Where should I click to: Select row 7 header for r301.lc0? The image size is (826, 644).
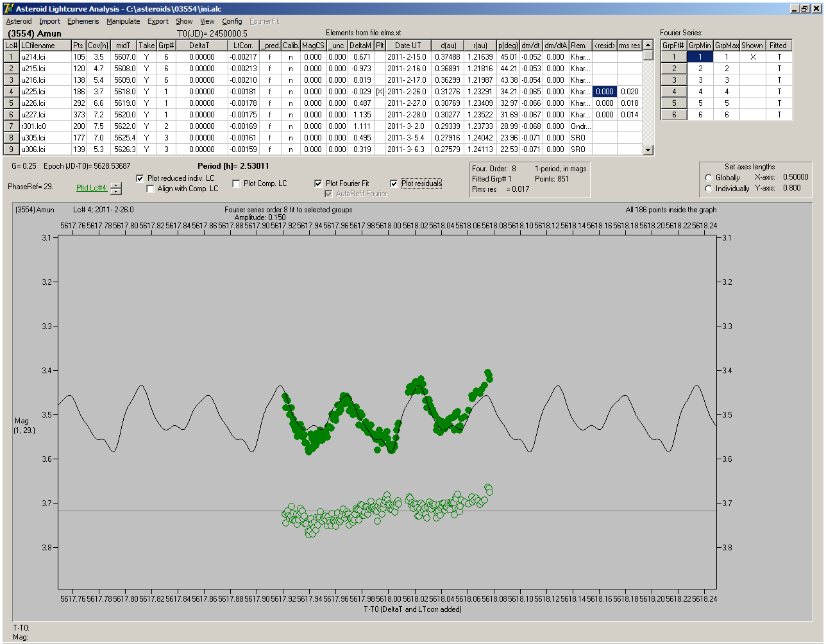(12, 126)
